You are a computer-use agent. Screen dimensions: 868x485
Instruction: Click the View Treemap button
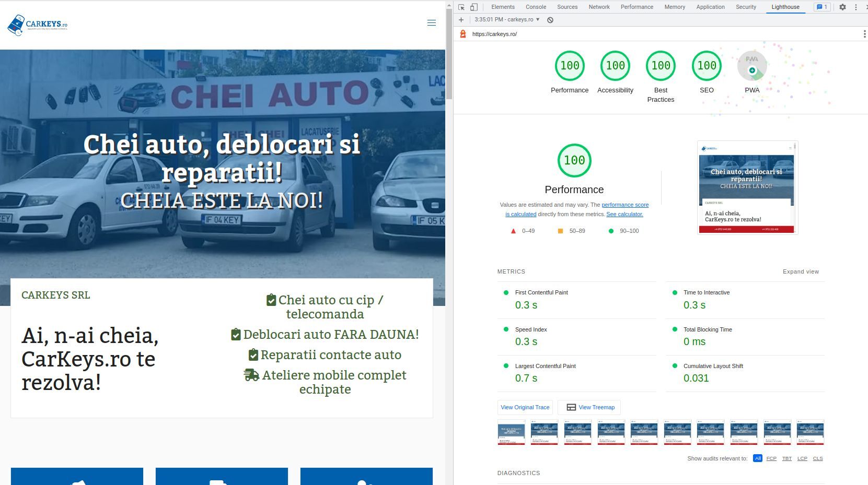[589, 407]
